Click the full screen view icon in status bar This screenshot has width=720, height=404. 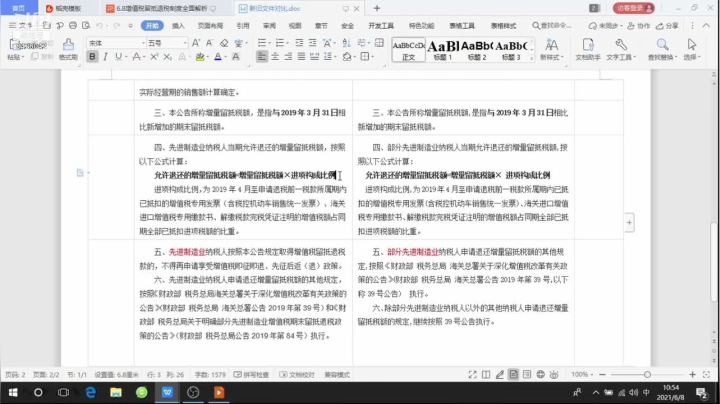click(472, 375)
